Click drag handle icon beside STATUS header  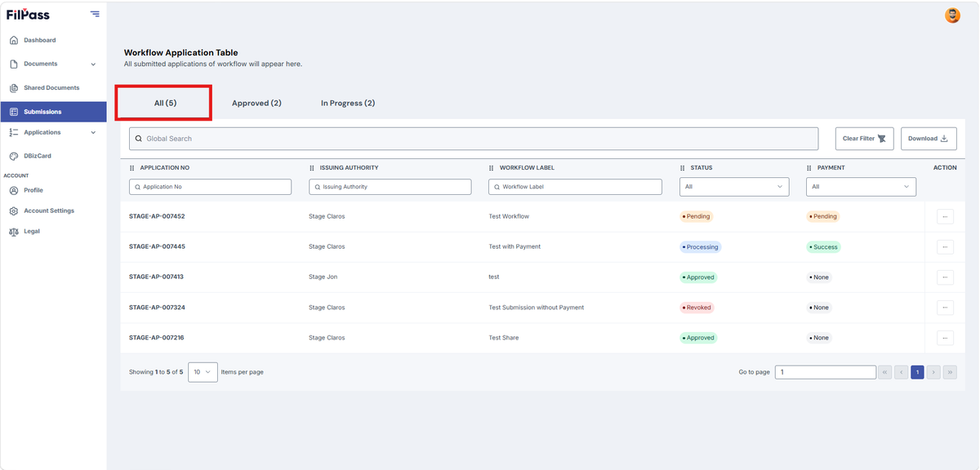[683, 168]
